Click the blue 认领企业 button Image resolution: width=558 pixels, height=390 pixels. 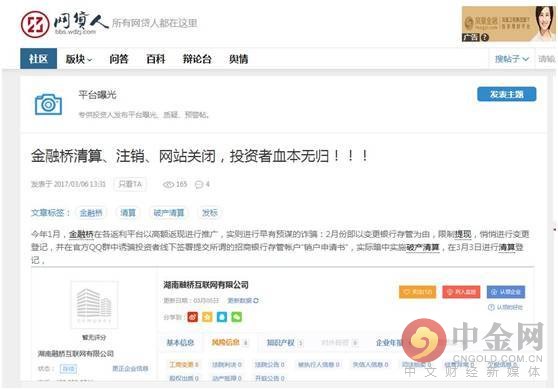(x=506, y=292)
